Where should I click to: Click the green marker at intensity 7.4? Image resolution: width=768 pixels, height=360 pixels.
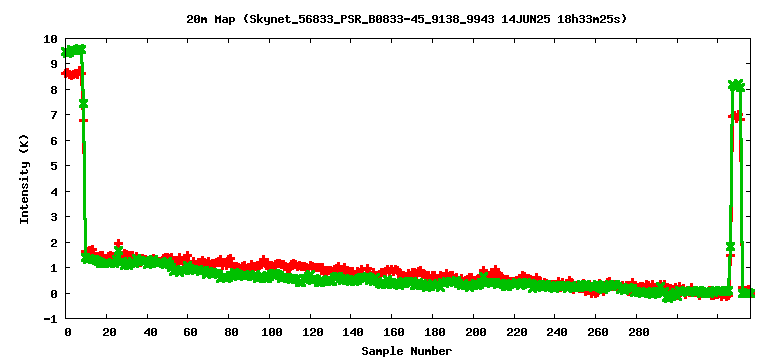click(83, 103)
